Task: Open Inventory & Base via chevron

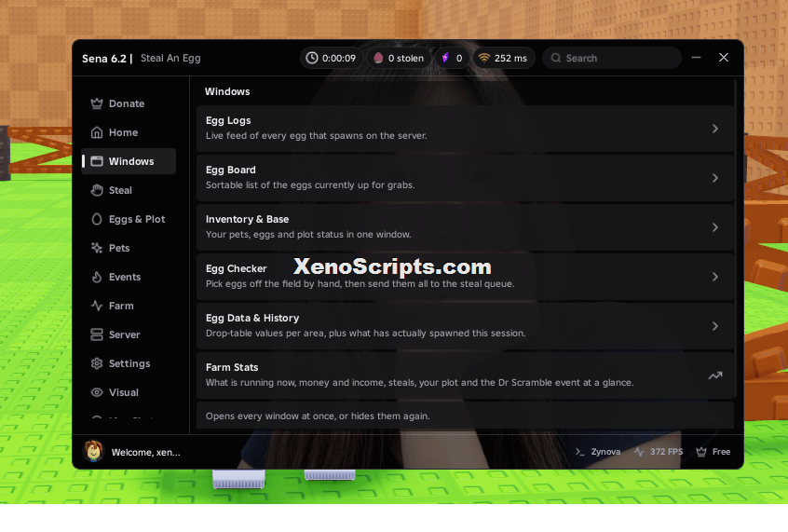Action: [x=715, y=227]
